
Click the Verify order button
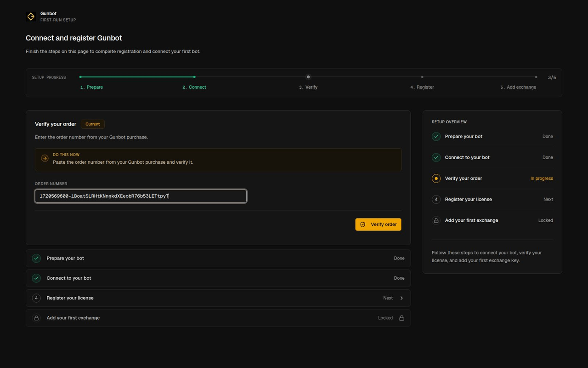(x=378, y=224)
